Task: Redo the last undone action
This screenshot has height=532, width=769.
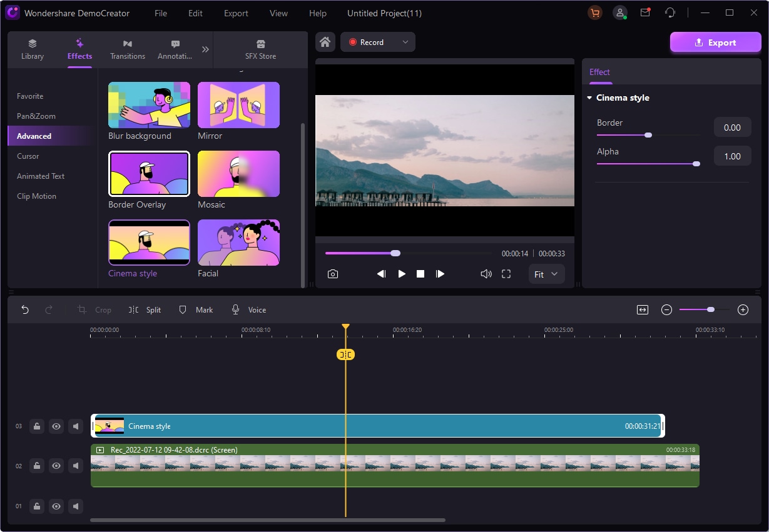Action: click(49, 309)
